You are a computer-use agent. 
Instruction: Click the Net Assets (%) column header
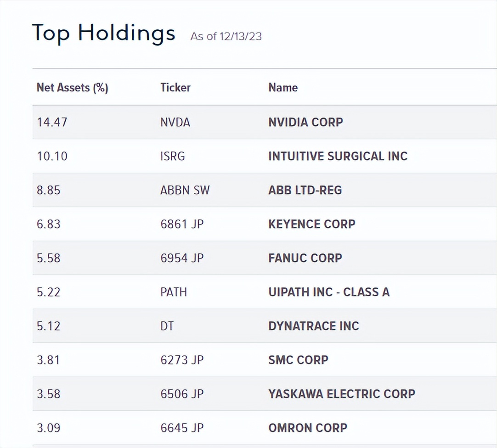coord(72,88)
